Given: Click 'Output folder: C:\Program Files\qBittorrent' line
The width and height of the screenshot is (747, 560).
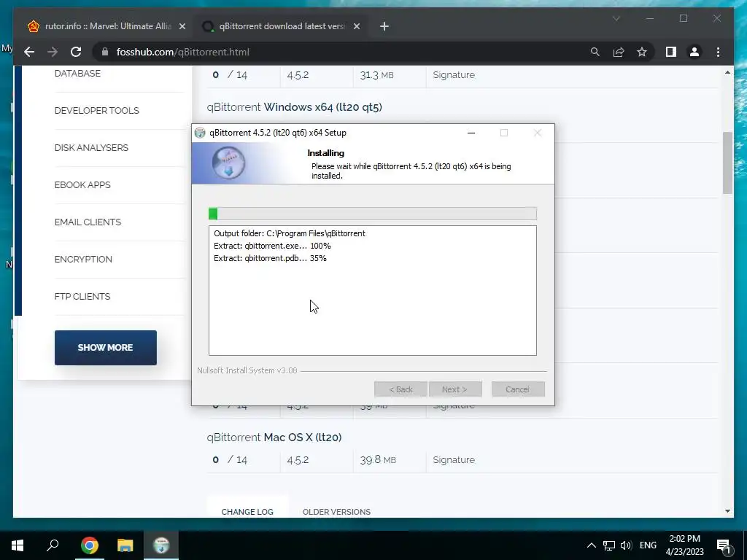Looking at the screenshot, I should coord(290,233).
